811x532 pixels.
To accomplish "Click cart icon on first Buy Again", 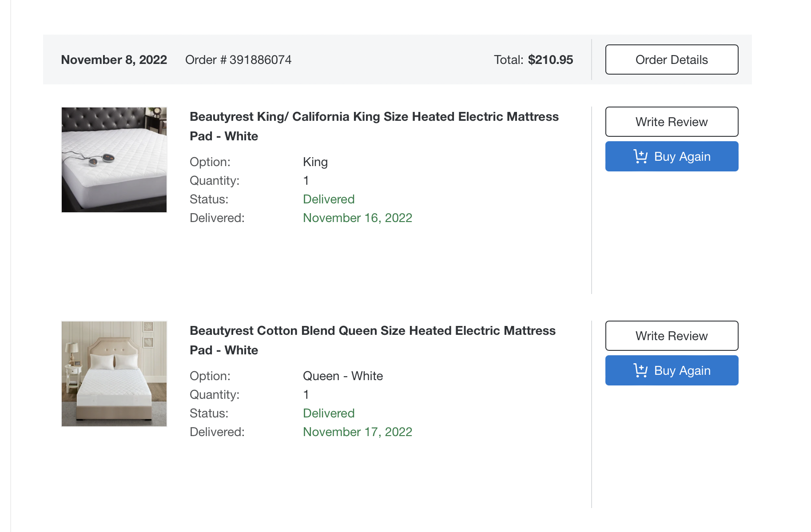I will [x=640, y=156].
